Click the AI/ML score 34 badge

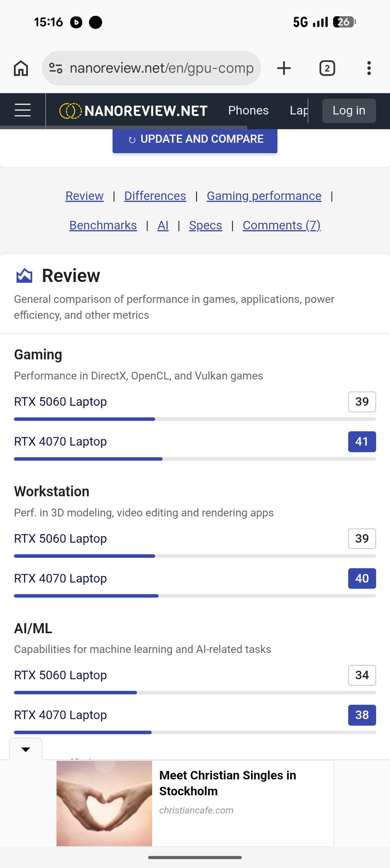tap(362, 675)
